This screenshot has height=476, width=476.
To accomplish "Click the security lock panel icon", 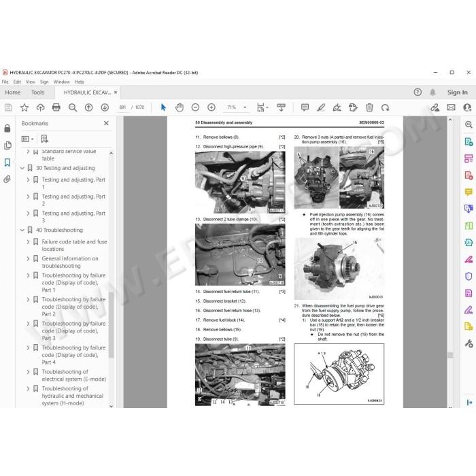I will click(x=7, y=129).
